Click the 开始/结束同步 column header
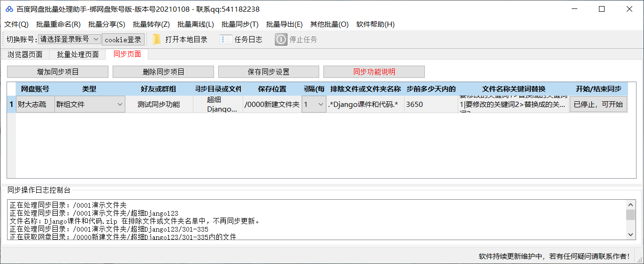 click(598, 89)
